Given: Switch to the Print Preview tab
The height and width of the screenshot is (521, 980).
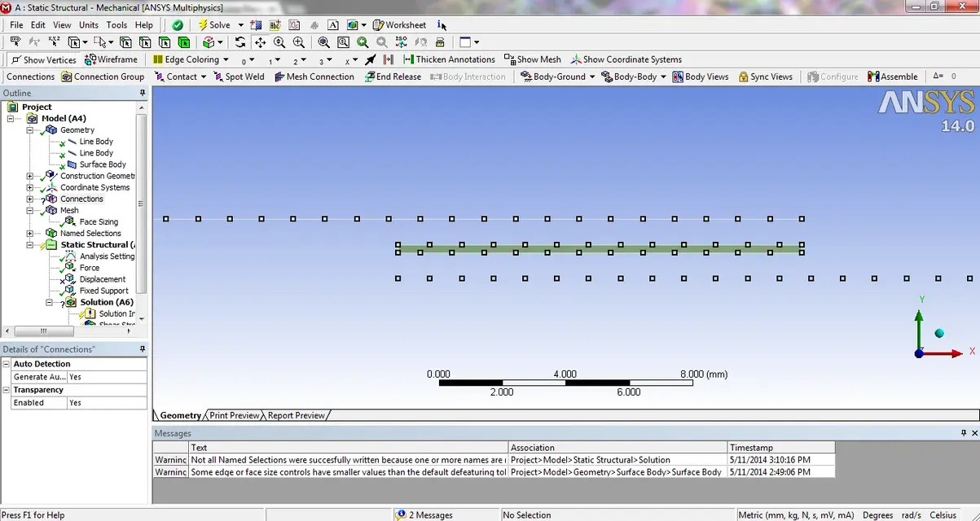Looking at the screenshot, I should click(234, 415).
